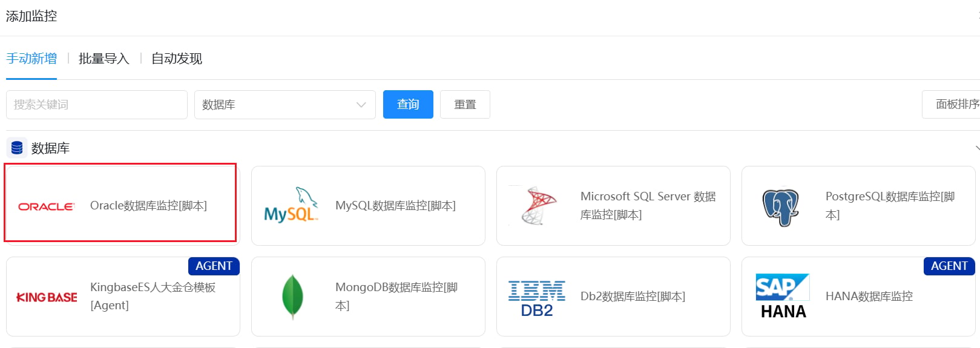This screenshot has height=348, width=980.
Task: Select MongoDB数据库监控[脚本] card text
Action: [396, 296]
